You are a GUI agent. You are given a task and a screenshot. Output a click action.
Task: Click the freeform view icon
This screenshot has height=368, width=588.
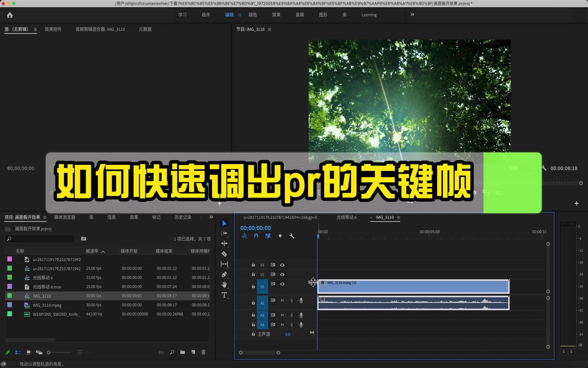coord(39,352)
